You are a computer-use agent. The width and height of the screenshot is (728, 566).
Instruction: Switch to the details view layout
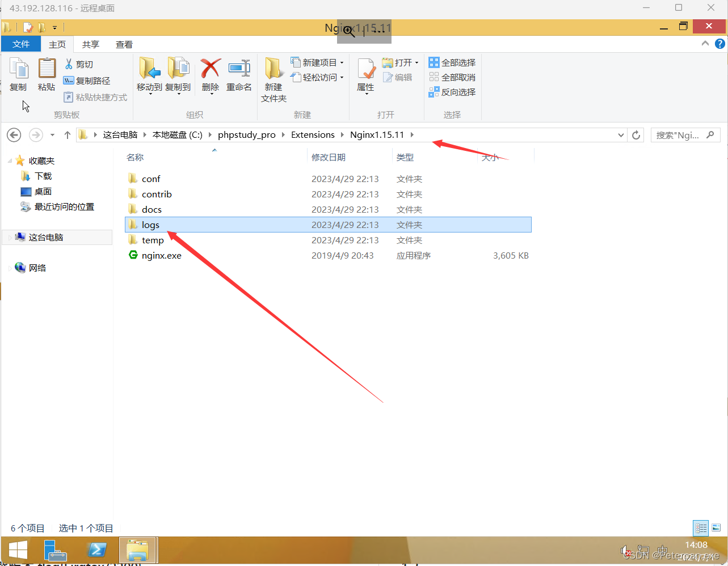pos(701,528)
